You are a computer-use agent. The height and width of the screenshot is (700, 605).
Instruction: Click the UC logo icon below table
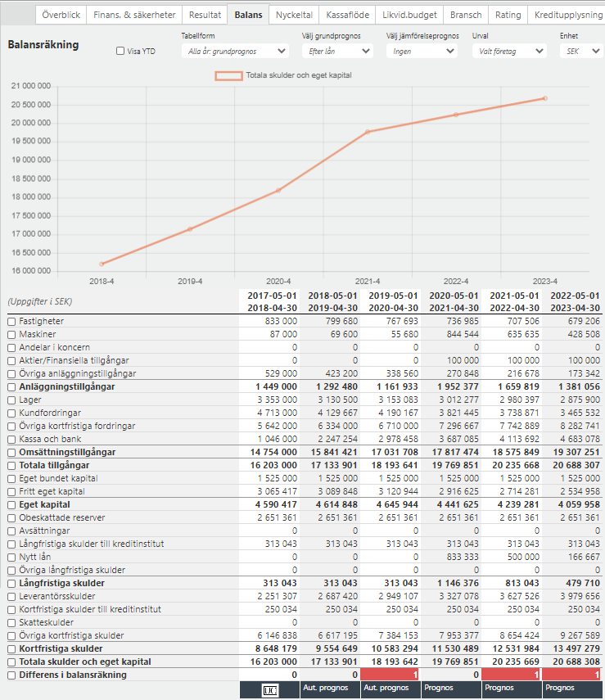pyautogui.click(x=269, y=690)
